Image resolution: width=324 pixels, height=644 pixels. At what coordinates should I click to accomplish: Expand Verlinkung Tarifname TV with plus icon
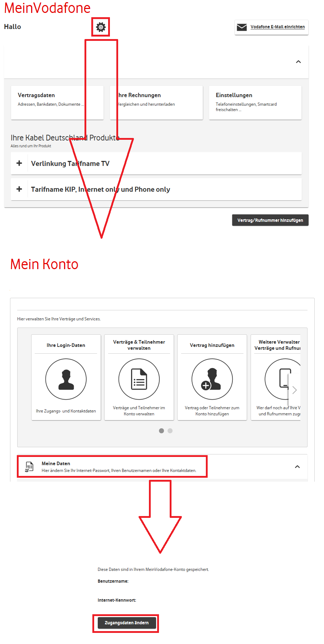tap(19, 163)
